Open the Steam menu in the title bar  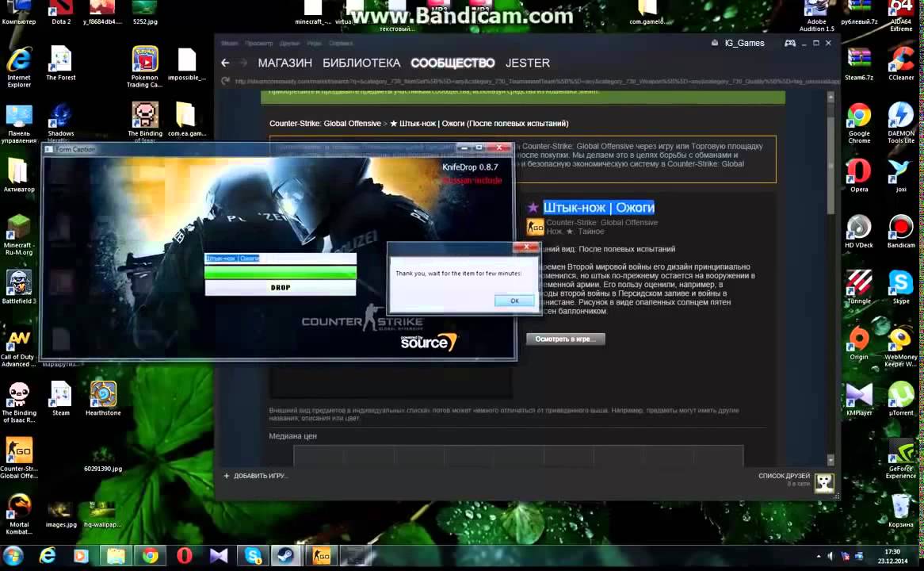229,43
